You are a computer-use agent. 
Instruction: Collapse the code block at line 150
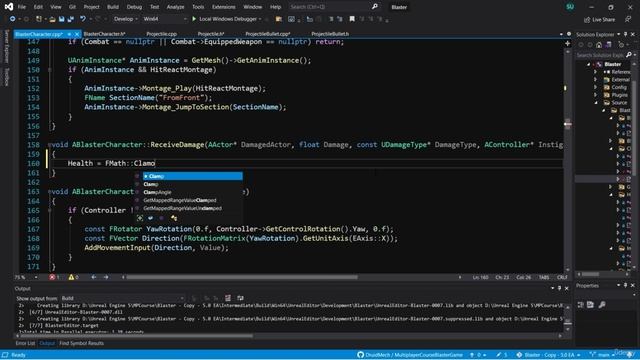50,70
